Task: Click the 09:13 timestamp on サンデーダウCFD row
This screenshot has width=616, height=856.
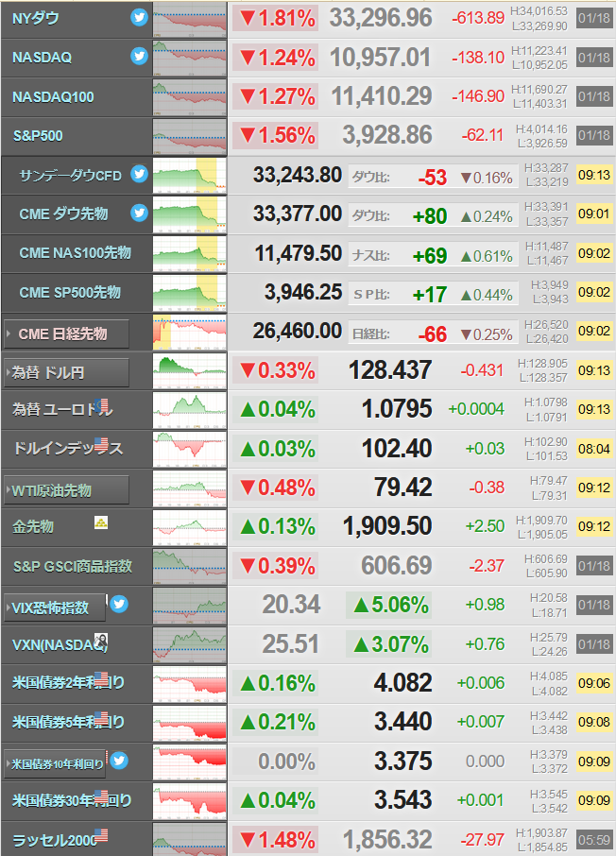Action: (594, 175)
